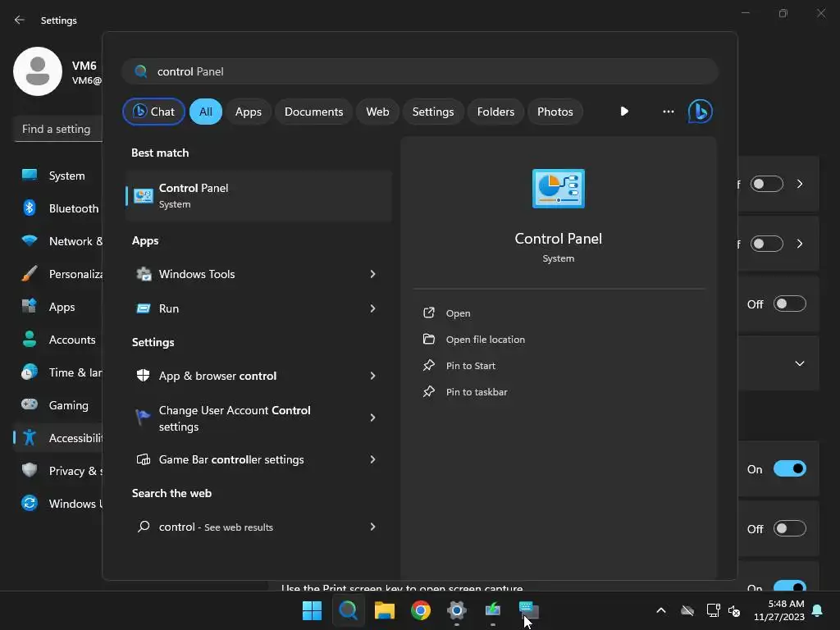Image resolution: width=840 pixels, height=630 pixels.
Task: Toggle the third Off switch in Settings
Action: point(790,304)
